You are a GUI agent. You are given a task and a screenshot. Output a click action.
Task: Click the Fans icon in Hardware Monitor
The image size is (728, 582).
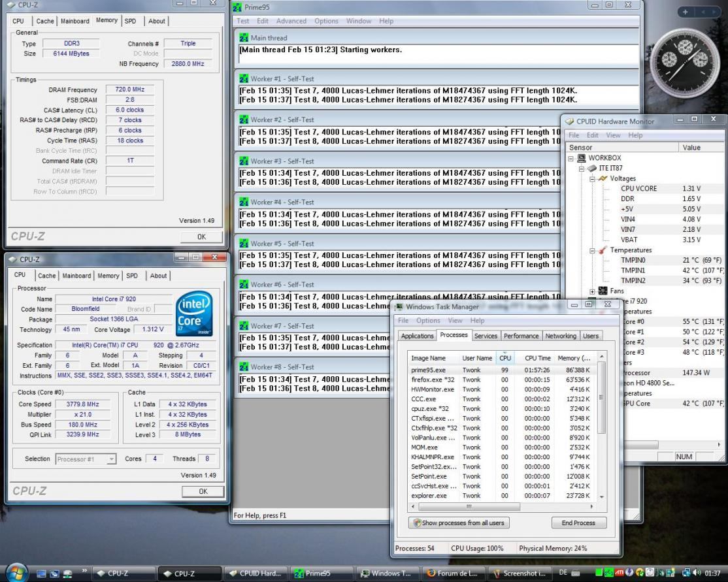click(603, 291)
